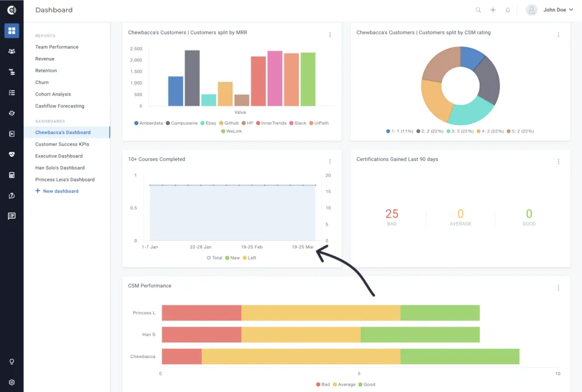Viewport: 582px width, 392px height.
Task: Toggle the Left series in Courses Completed legend
Action: coord(250,258)
